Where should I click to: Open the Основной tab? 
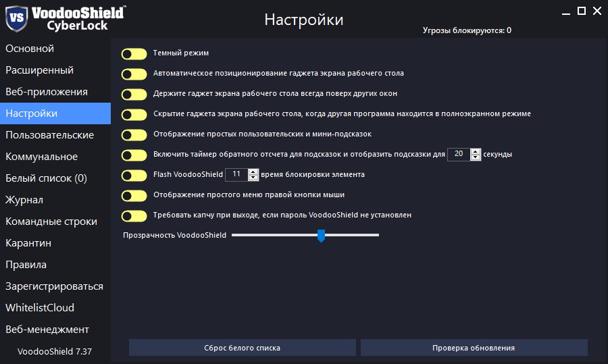[30, 49]
